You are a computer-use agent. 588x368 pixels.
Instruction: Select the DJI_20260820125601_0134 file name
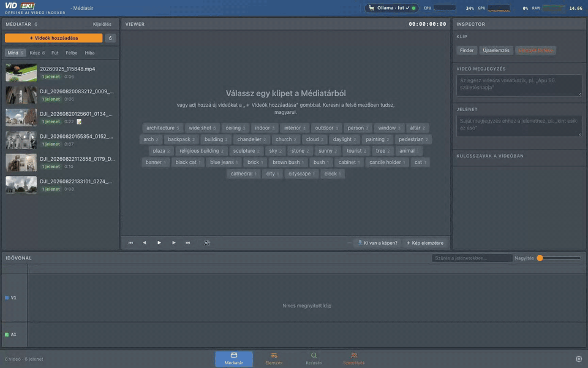[77, 114]
